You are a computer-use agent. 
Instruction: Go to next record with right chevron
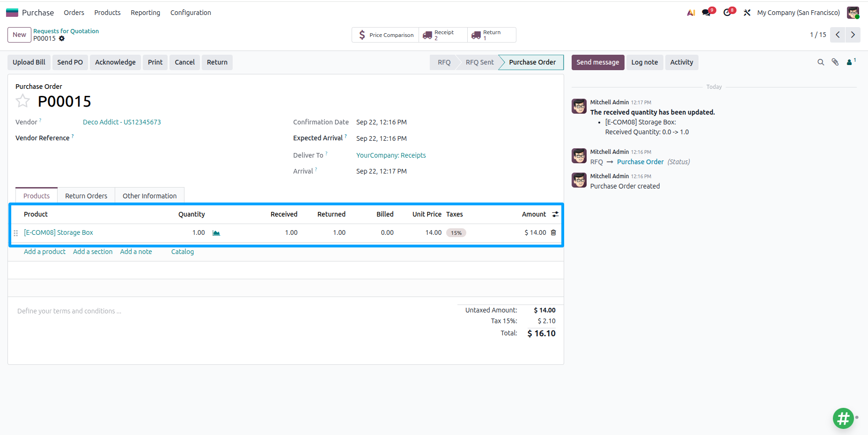pos(853,35)
